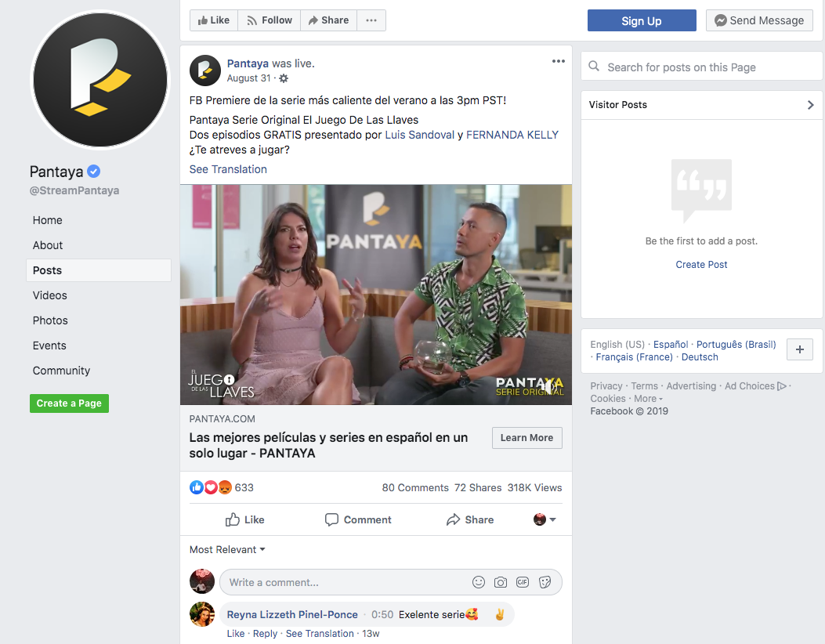Switch language to Deutsch

[x=700, y=357]
